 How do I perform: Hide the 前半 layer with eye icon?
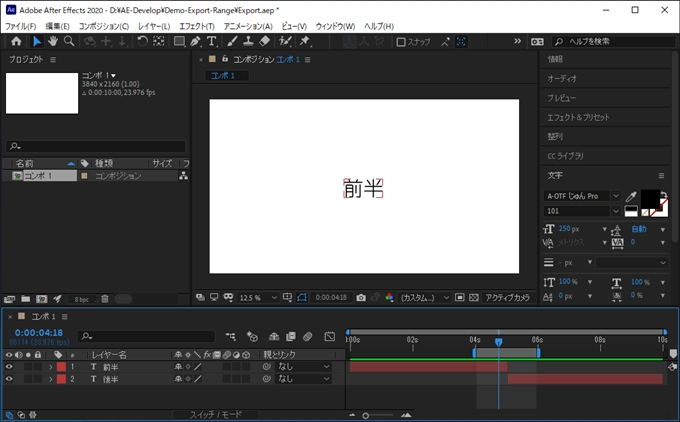9,367
